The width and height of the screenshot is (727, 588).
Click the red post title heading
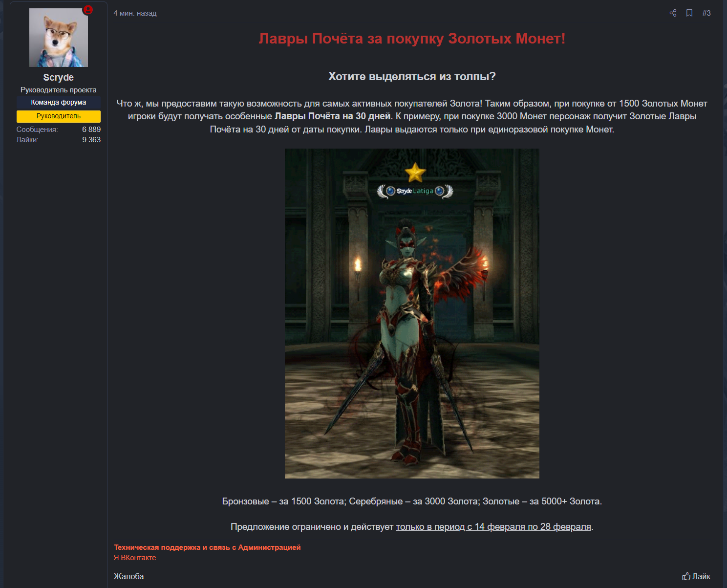click(412, 39)
